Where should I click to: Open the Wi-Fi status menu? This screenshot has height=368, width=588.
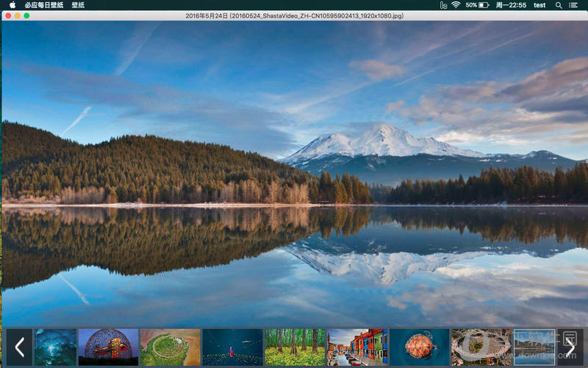[456, 5]
